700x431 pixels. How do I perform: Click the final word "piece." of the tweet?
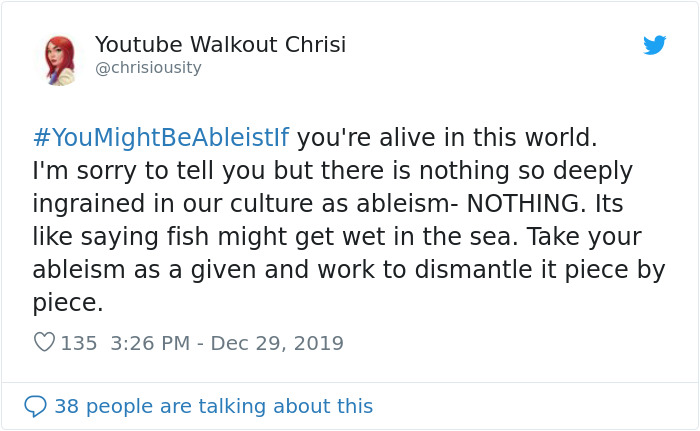click(x=67, y=304)
